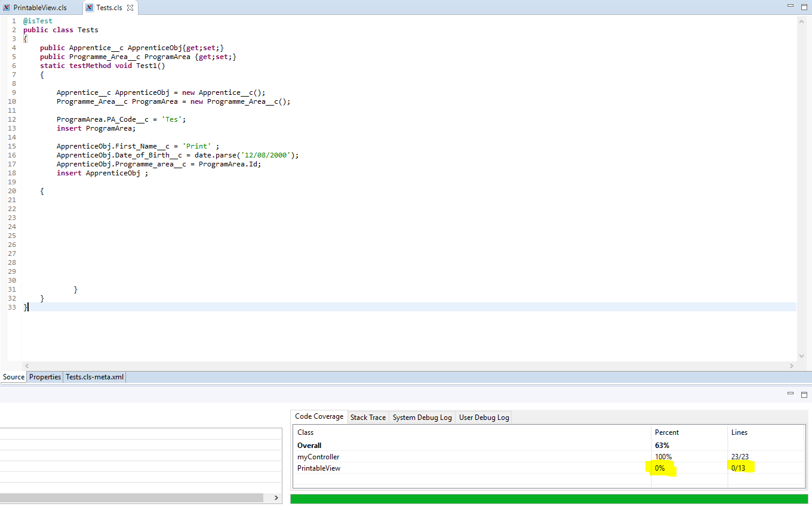Screen dimensions: 812x510
Task: Click the First_Name__c = 'Print' line
Action: [x=138, y=146]
